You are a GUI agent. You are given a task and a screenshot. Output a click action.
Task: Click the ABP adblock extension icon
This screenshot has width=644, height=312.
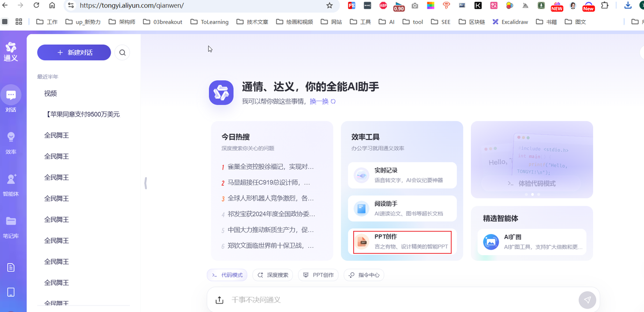(x=383, y=6)
